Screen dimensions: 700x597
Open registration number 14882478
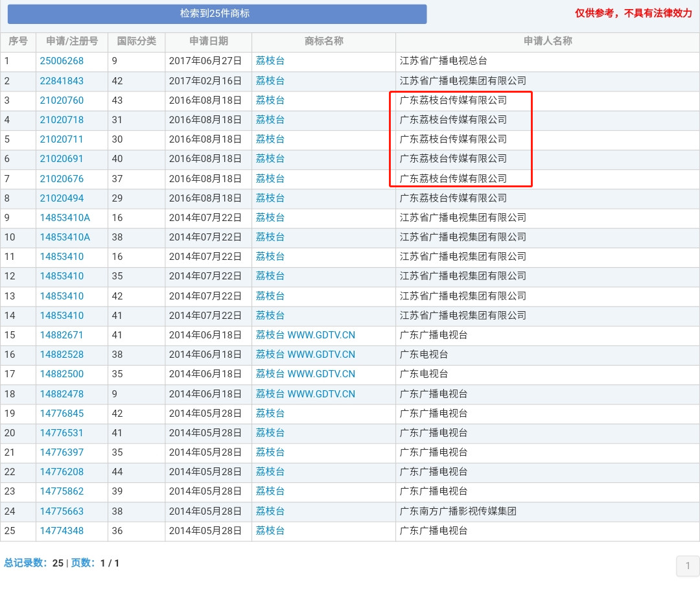(x=62, y=394)
